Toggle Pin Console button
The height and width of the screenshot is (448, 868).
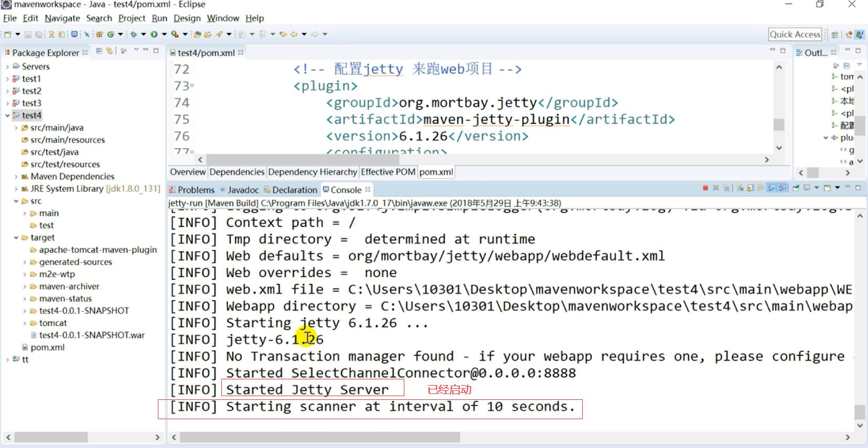tap(796, 188)
